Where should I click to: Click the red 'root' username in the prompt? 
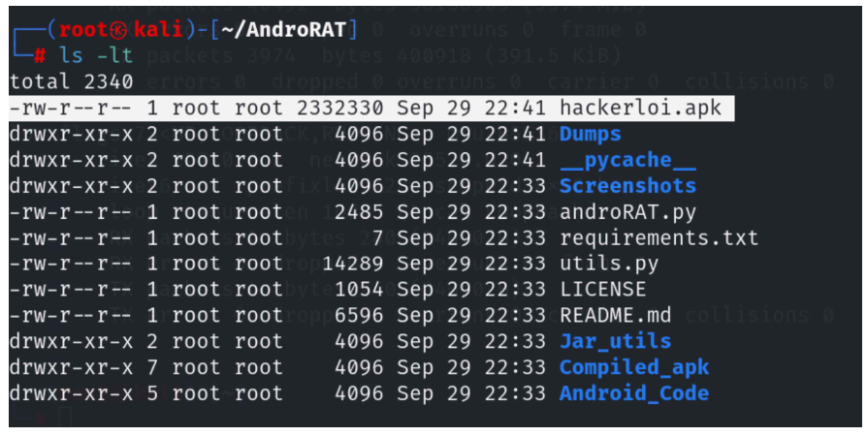click(x=83, y=29)
